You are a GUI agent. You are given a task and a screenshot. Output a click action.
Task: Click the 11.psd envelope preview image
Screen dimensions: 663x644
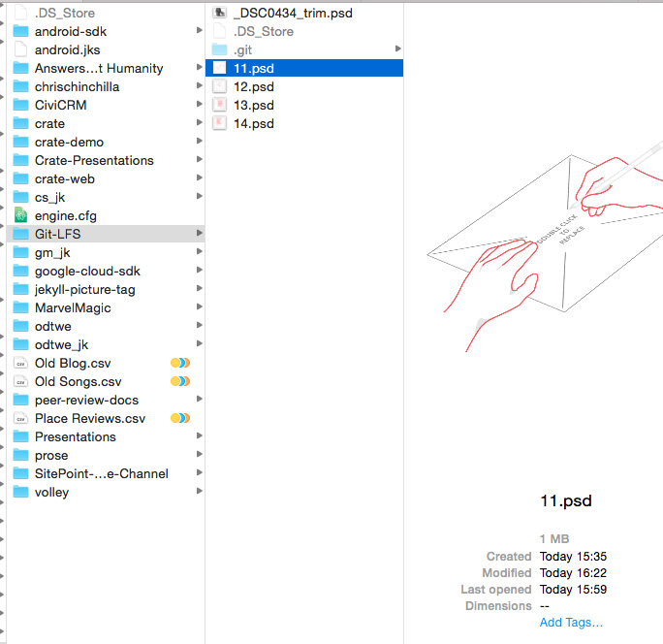[x=546, y=247]
